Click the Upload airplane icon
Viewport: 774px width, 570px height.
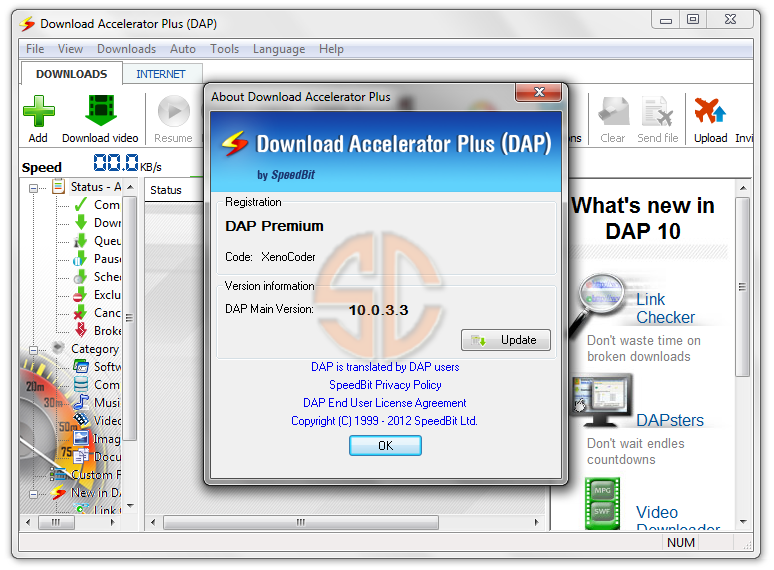tap(710, 110)
